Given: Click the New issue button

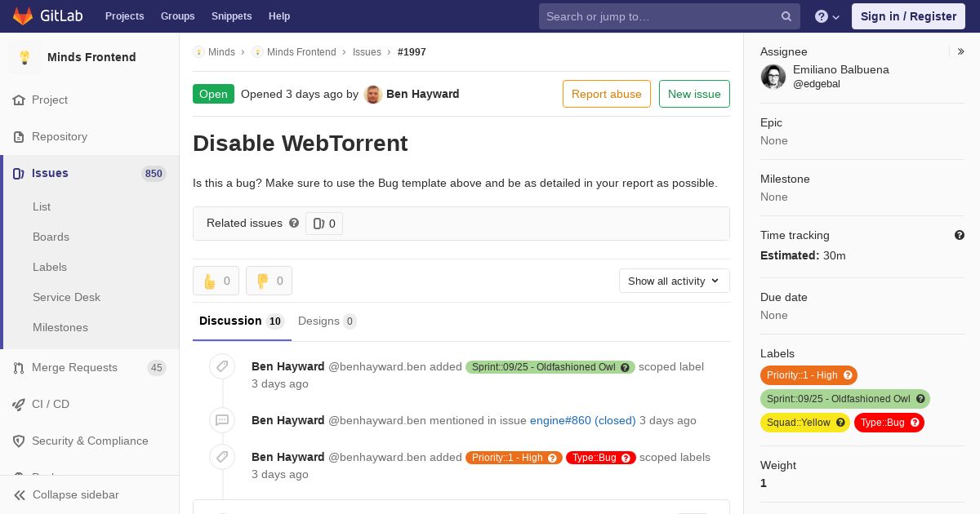Looking at the screenshot, I should click(x=694, y=94).
